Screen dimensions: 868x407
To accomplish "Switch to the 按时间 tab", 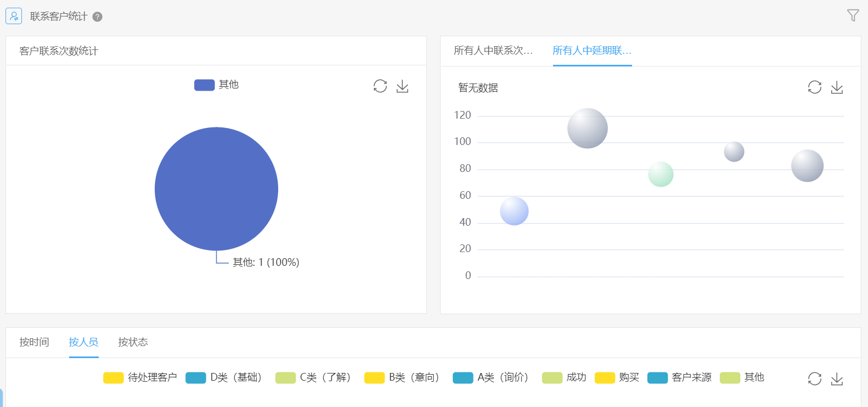I will pos(34,342).
